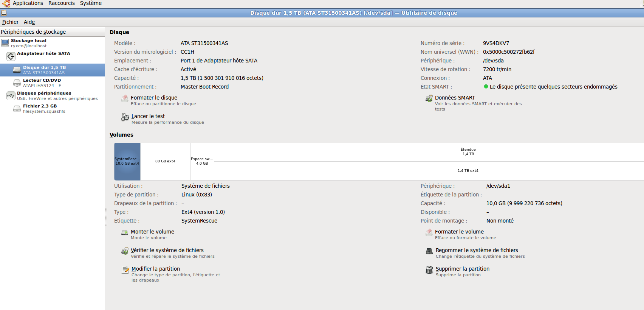
Task: Click the mount point value Non monté
Action: point(500,221)
